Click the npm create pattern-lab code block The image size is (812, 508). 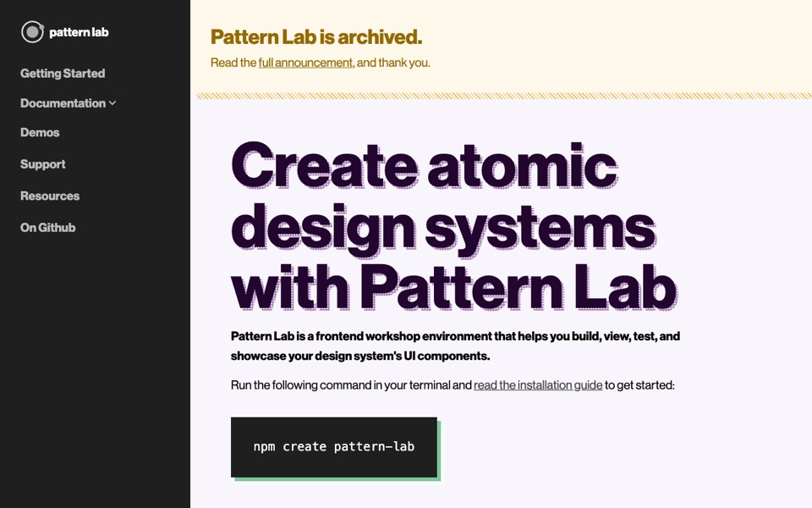coord(334,447)
